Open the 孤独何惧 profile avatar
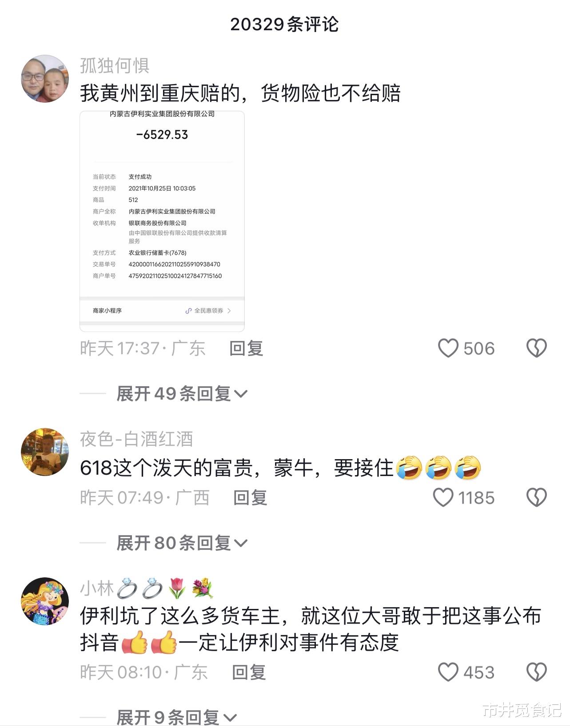The image size is (570, 728). coord(45,79)
